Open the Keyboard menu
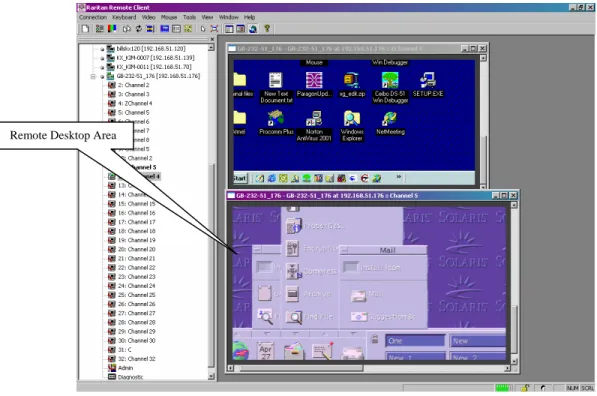 (124, 17)
